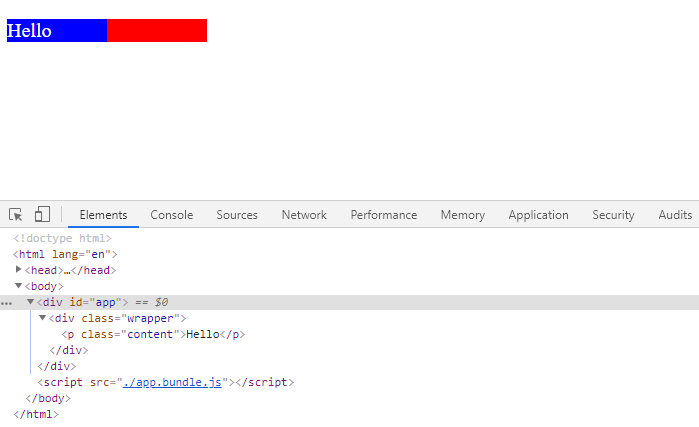Toggle the device toolbar icon
699x427 pixels.
[x=42, y=215]
